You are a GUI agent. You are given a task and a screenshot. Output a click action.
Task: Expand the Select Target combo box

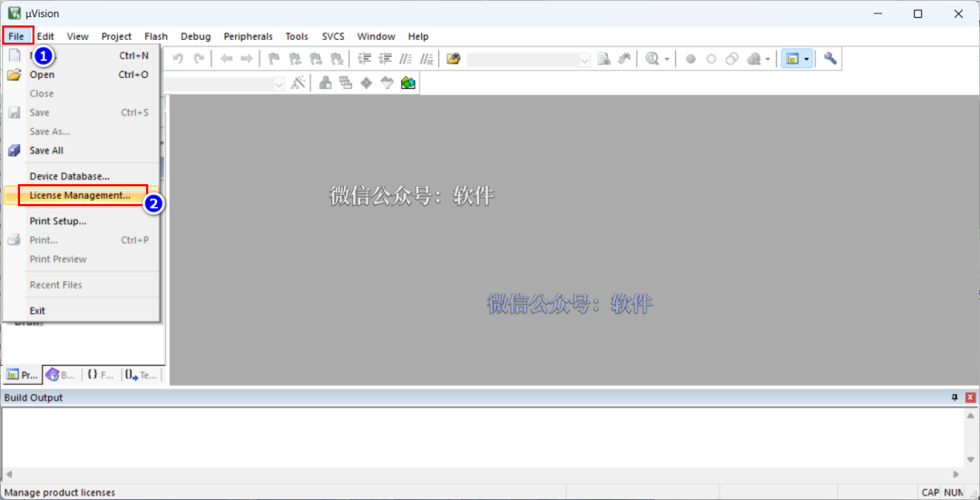(x=279, y=83)
